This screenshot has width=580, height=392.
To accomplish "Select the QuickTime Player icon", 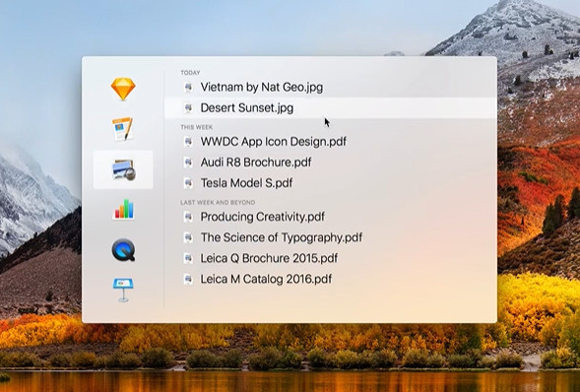I will point(123,250).
